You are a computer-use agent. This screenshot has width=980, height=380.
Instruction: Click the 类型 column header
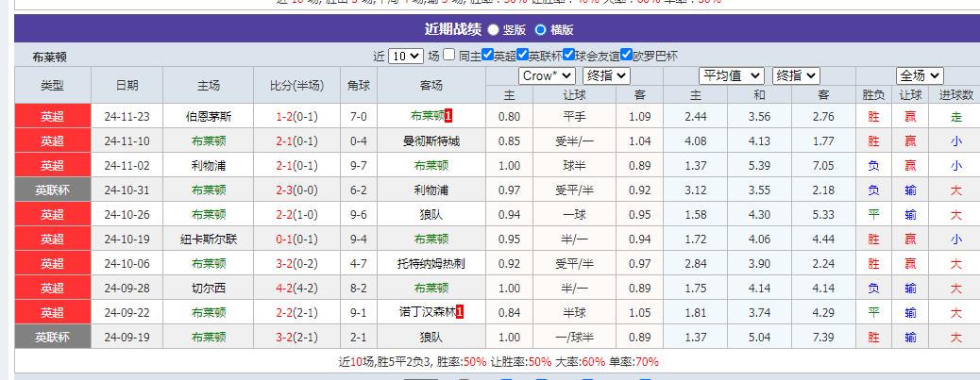click(53, 85)
